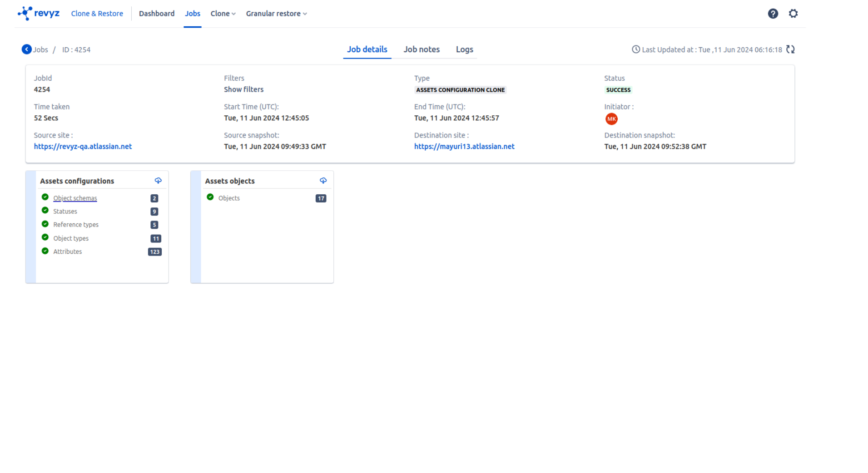Open destination site mayuri13.atlassian.net link
868x473 pixels.
pyautogui.click(x=464, y=147)
